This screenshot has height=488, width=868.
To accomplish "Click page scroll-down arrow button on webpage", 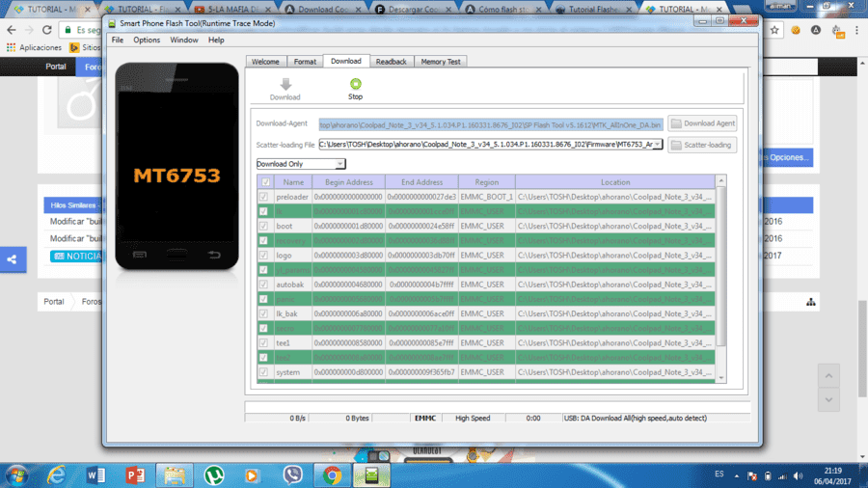I will click(828, 399).
